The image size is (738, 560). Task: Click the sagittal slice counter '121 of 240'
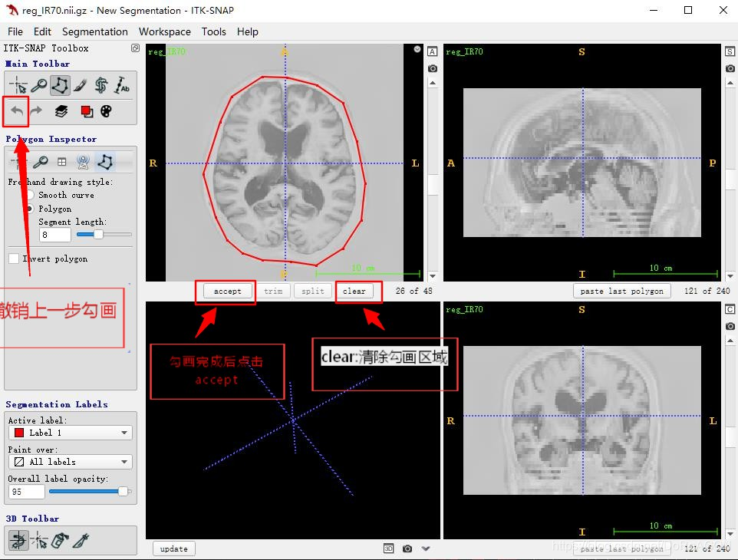point(707,292)
